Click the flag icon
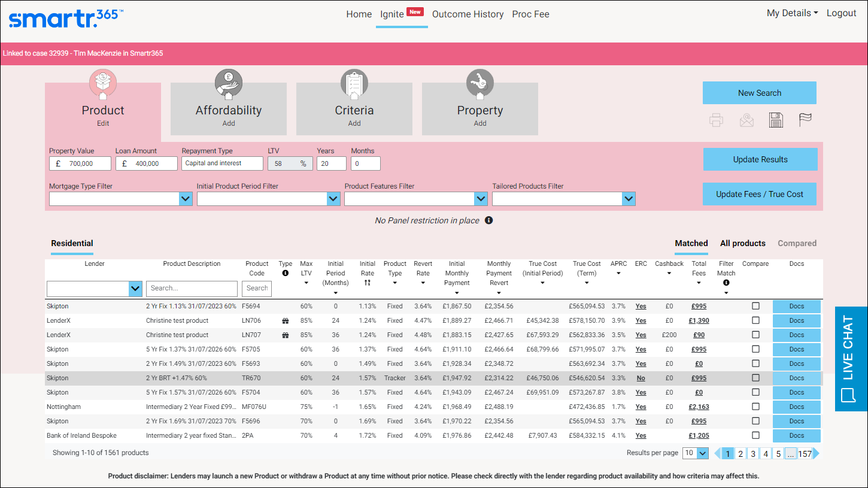Screen dimensions: 868x488 [x=806, y=120]
